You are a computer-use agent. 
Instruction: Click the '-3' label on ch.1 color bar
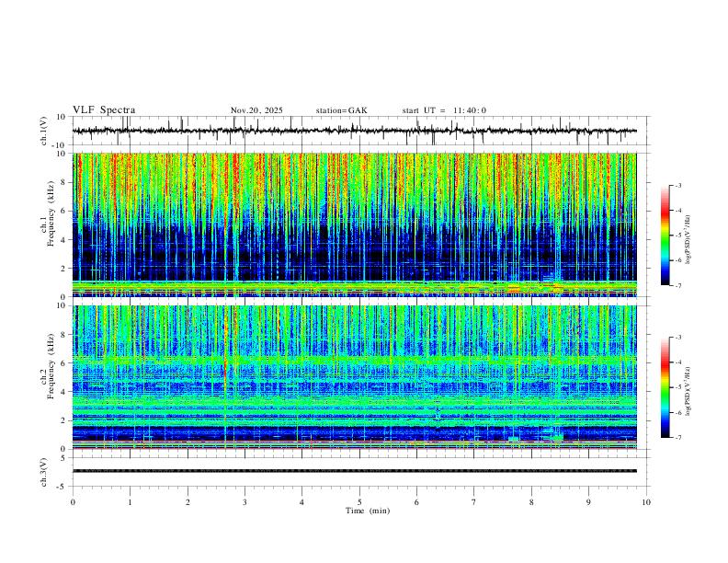point(678,185)
